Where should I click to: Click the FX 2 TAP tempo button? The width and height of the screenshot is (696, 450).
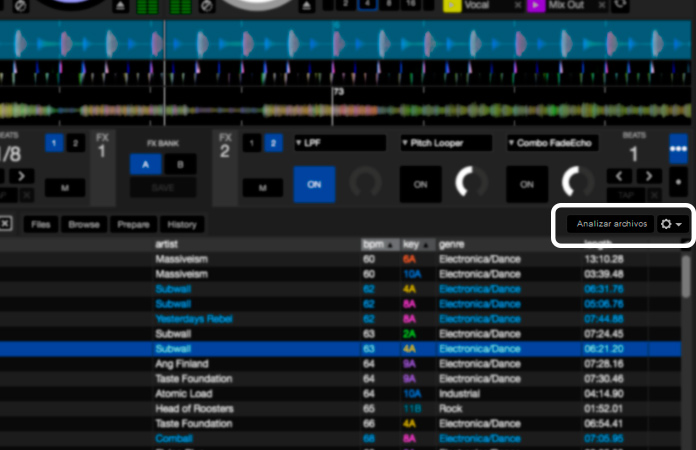click(x=626, y=194)
